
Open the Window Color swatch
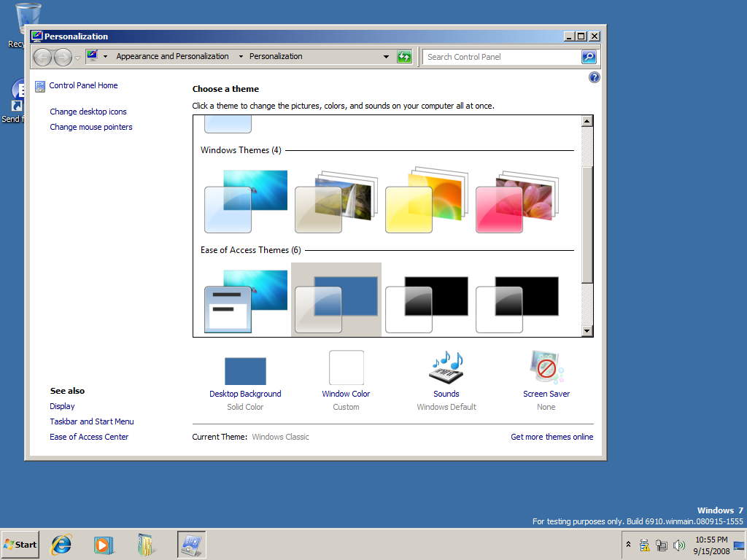[346, 368]
